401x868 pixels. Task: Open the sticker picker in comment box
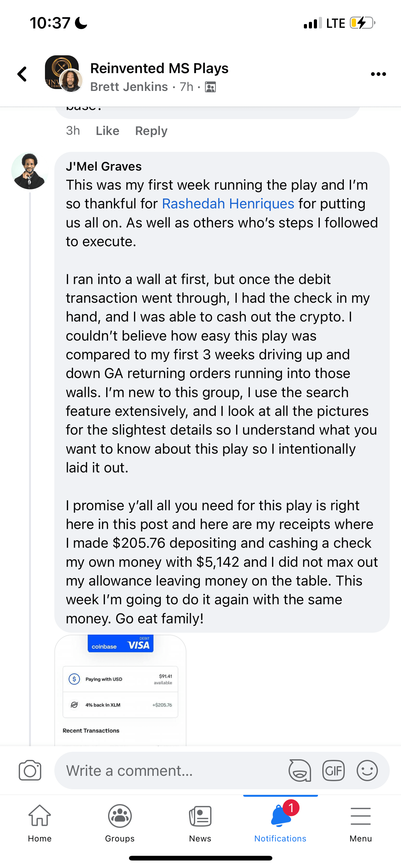click(x=299, y=770)
